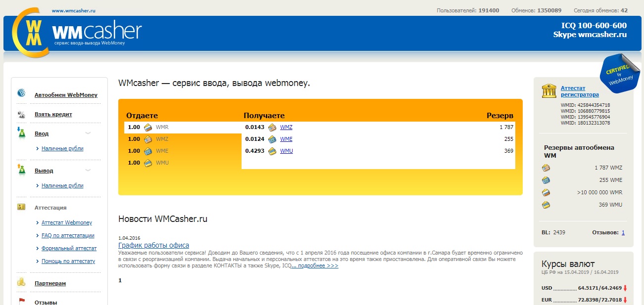Click the reserve value 1 787 in table
This screenshot has height=305, width=644.
pyautogui.click(x=507, y=127)
